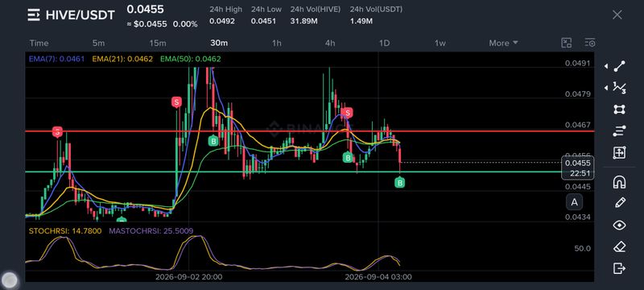
Task: Toggle the A auto-scale button
Action: [x=574, y=202]
